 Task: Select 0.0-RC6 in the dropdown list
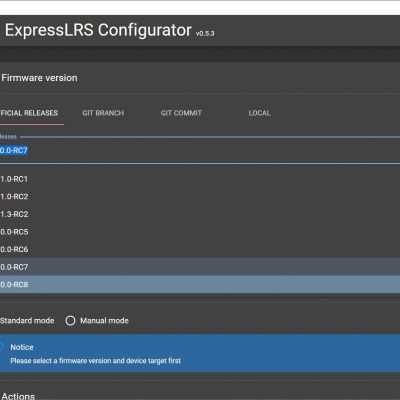pos(200,249)
